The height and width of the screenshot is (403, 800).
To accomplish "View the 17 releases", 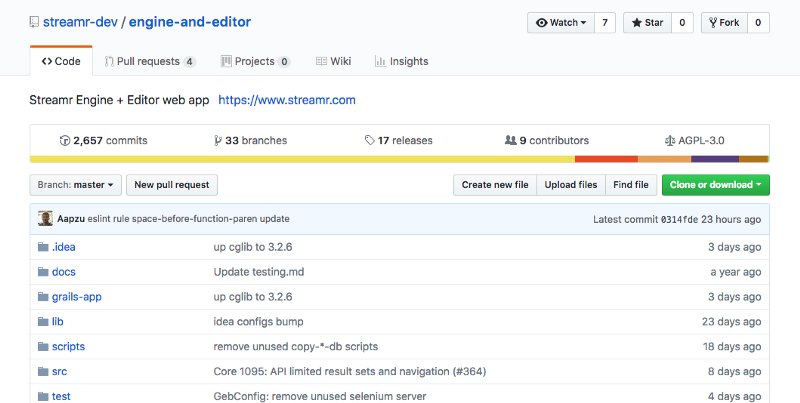I will (398, 140).
